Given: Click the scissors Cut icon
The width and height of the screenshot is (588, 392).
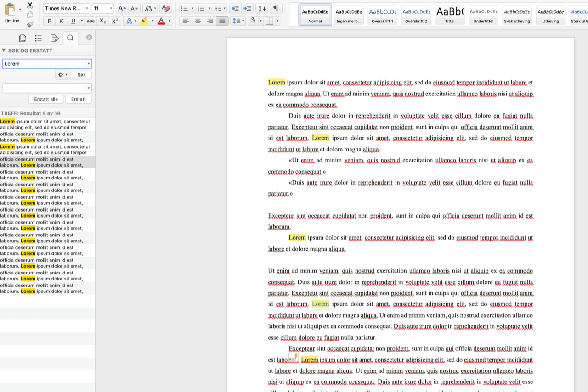Looking at the screenshot, I should click(30, 5).
